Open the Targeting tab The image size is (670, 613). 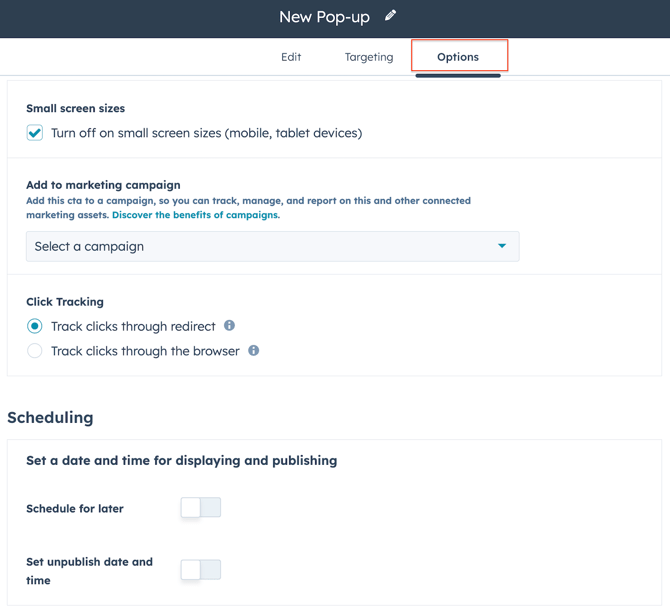369,57
